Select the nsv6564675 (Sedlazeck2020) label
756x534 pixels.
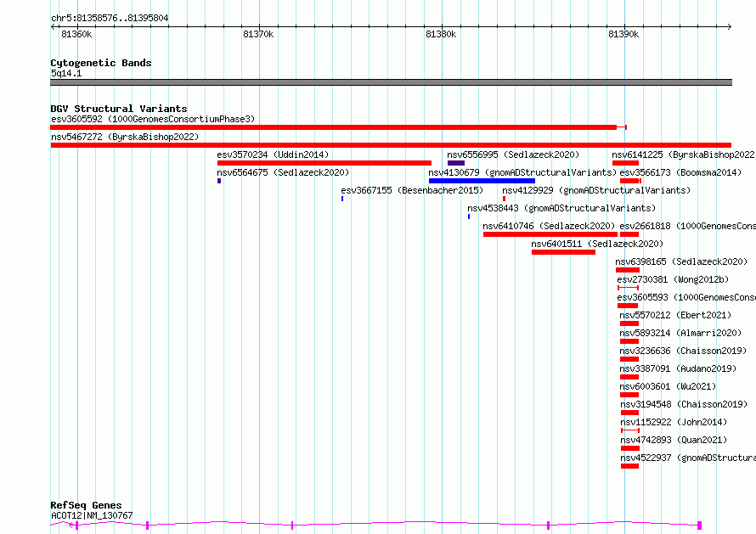(283, 172)
